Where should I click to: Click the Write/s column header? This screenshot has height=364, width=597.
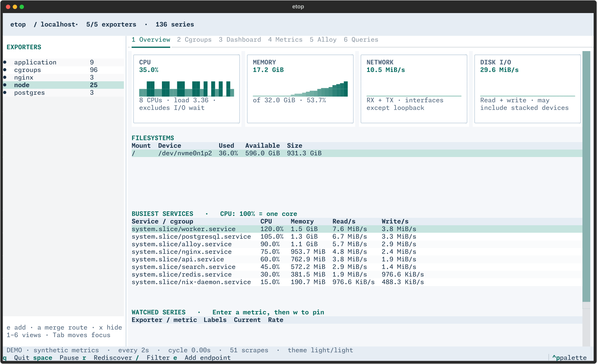pyautogui.click(x=395, y=222)
